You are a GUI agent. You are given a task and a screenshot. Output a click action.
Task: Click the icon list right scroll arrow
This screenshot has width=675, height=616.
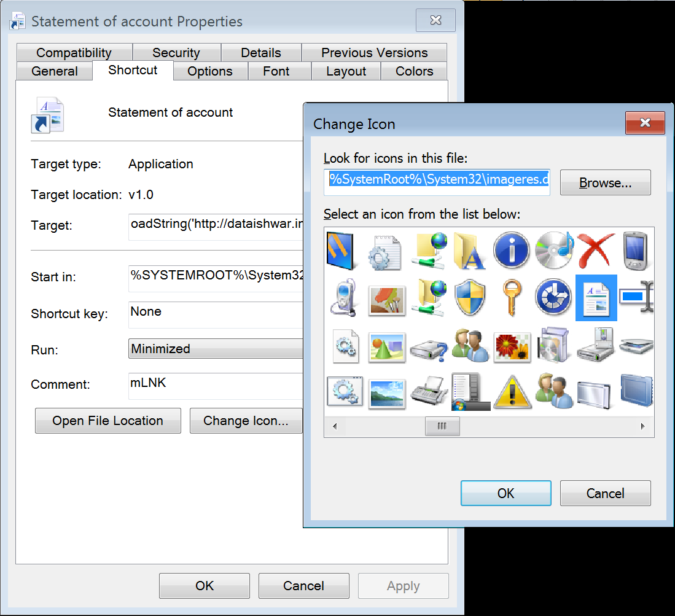pos(642,426)
